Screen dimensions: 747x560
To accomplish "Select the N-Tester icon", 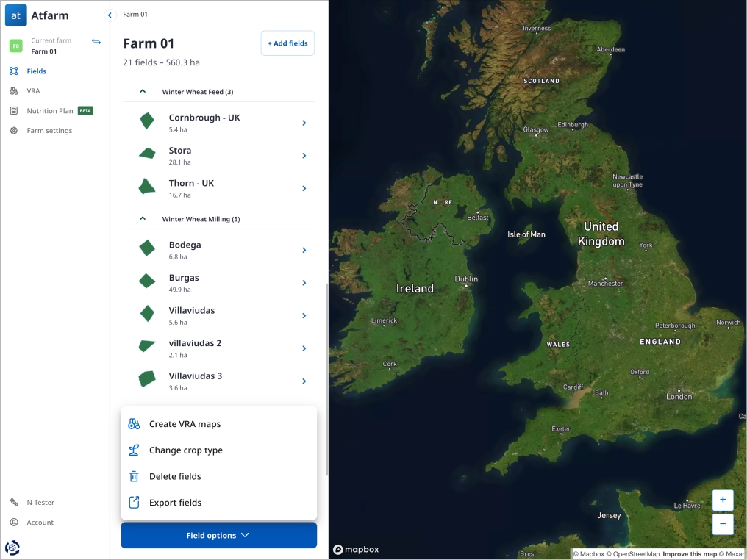I will click(13, 502).
